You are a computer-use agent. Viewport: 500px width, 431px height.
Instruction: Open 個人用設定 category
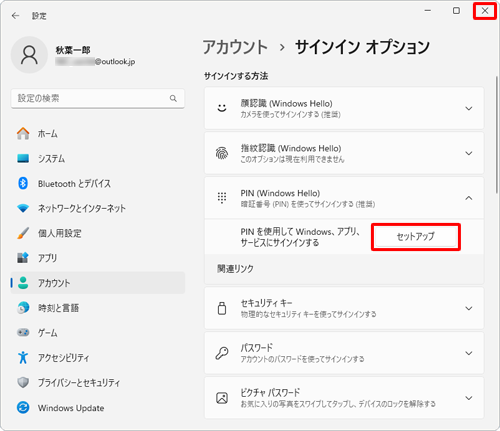click(60, 233)
